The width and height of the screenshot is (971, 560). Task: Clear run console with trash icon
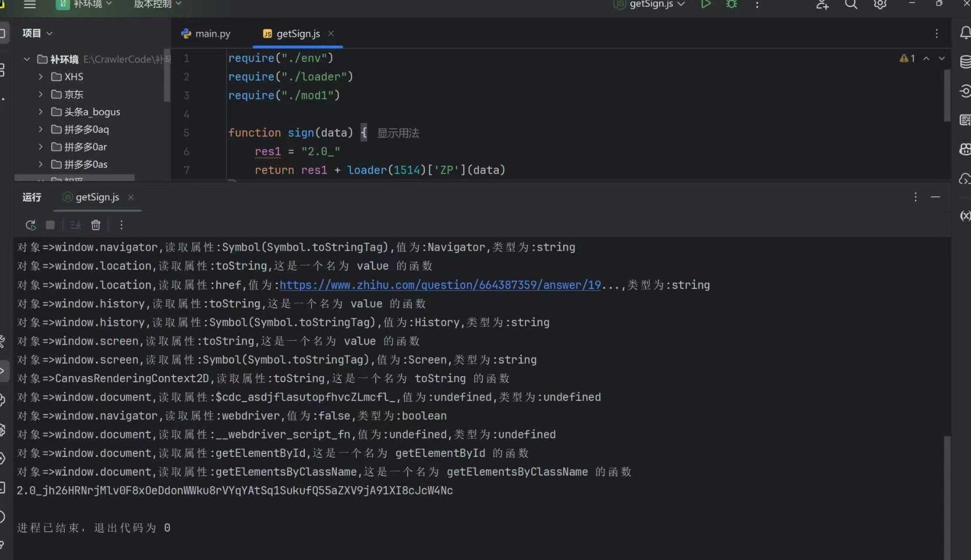tap(96, 225)
